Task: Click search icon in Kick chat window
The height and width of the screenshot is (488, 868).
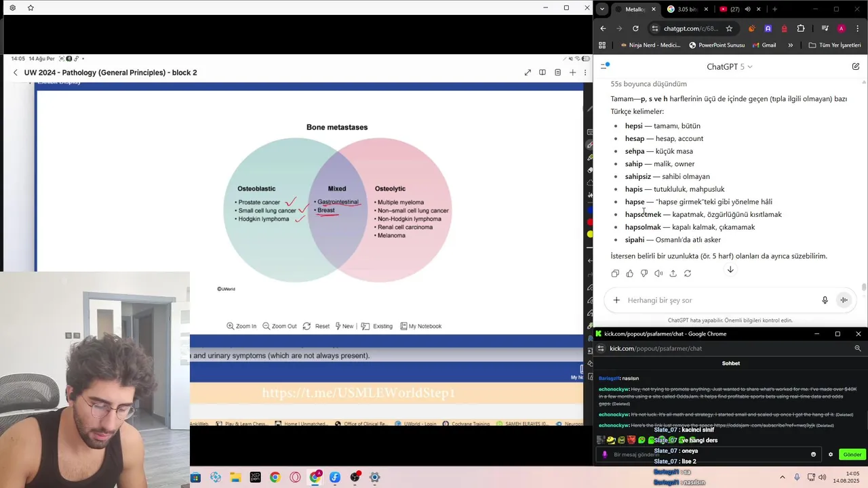Action: tap(858, 348)
